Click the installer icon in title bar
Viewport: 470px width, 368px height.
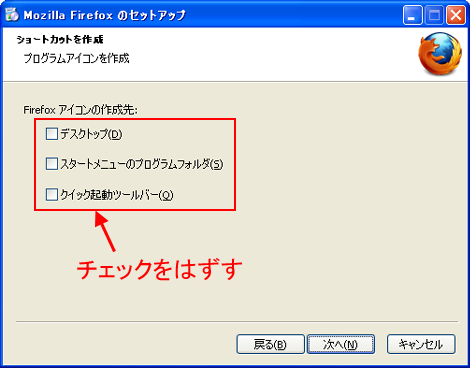tap(12, 15)
